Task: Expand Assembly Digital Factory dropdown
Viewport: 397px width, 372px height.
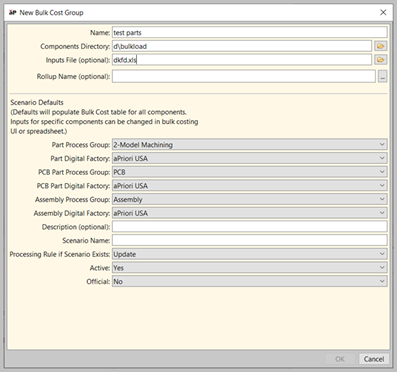Action: tap(250, 213)
